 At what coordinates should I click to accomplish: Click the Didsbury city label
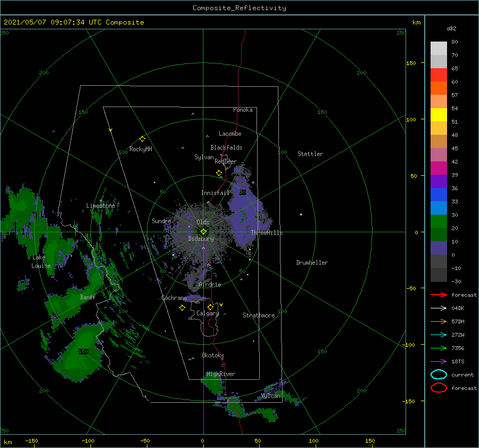(201, 239)
